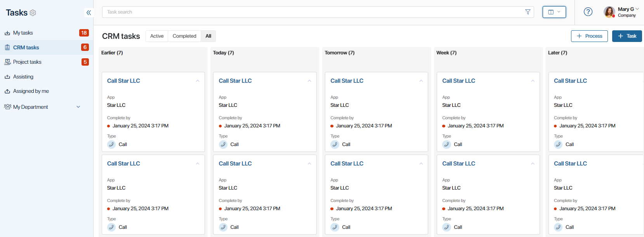Click the blue + Task button
This screenshot has height=237, width=644.
coord(627,36)
